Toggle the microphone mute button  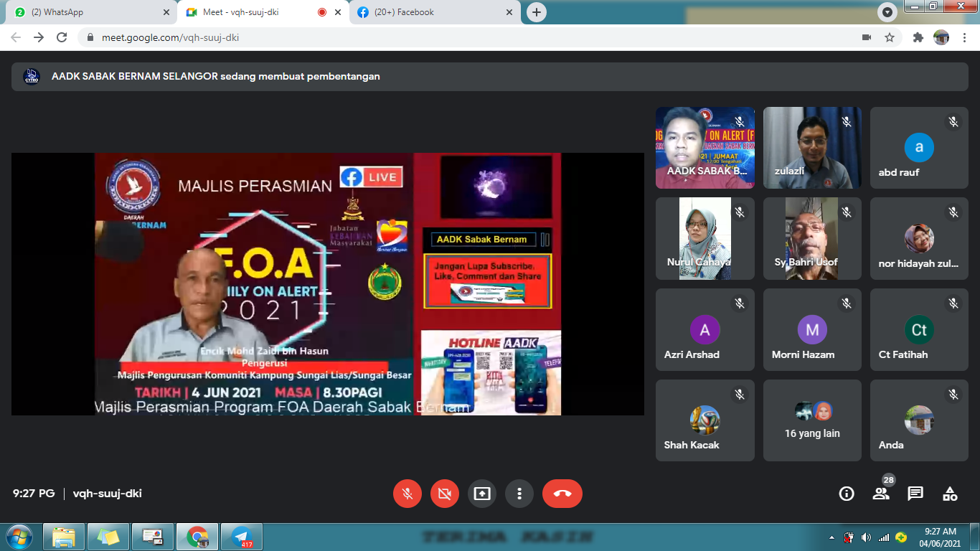tap(407, 494)
